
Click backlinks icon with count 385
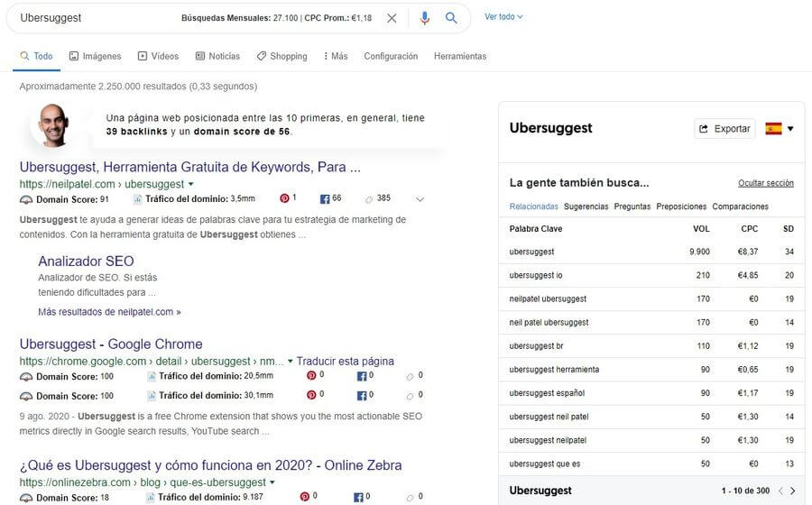pyautogui.click(x=369, y=199)
